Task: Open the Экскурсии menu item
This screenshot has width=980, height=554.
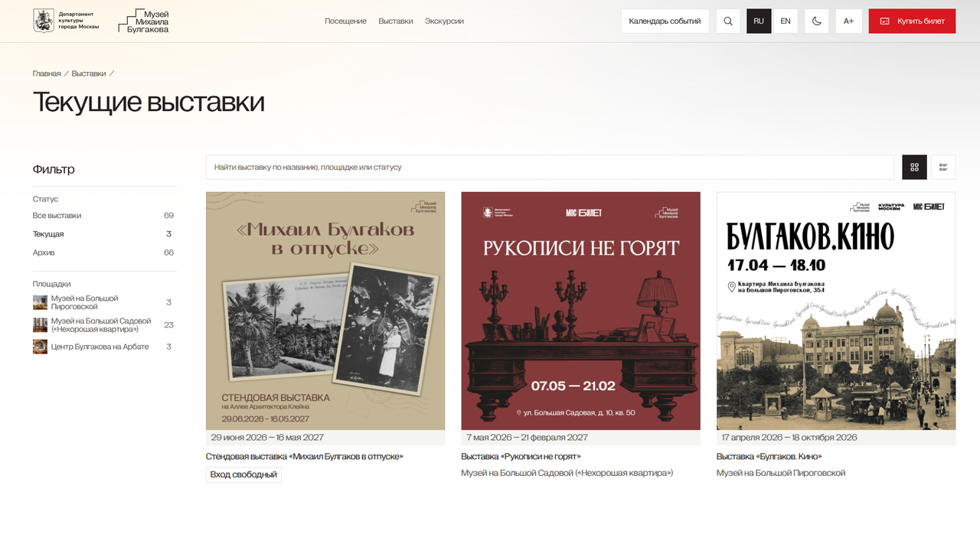Action: point(444,21)
